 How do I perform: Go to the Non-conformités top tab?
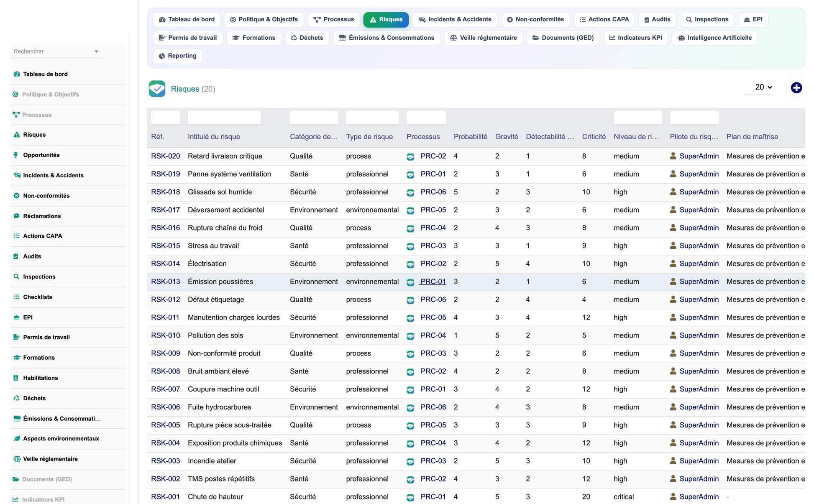pos(535,19)
